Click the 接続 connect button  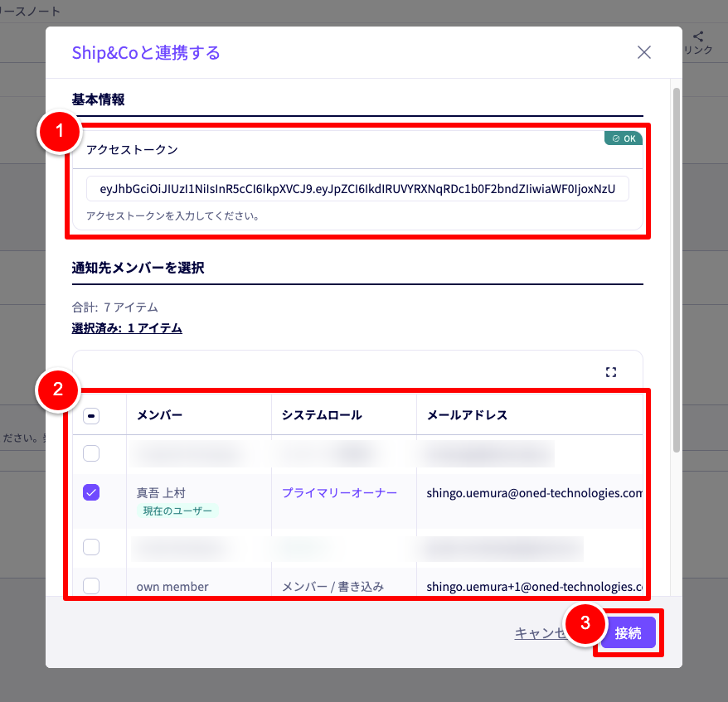click(629, 633)
